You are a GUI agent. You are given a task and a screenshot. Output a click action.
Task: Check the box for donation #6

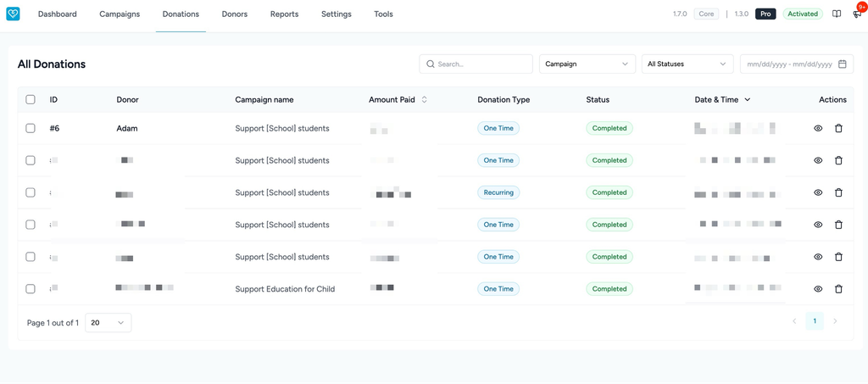pyautogui.click(x=31, y=128)
